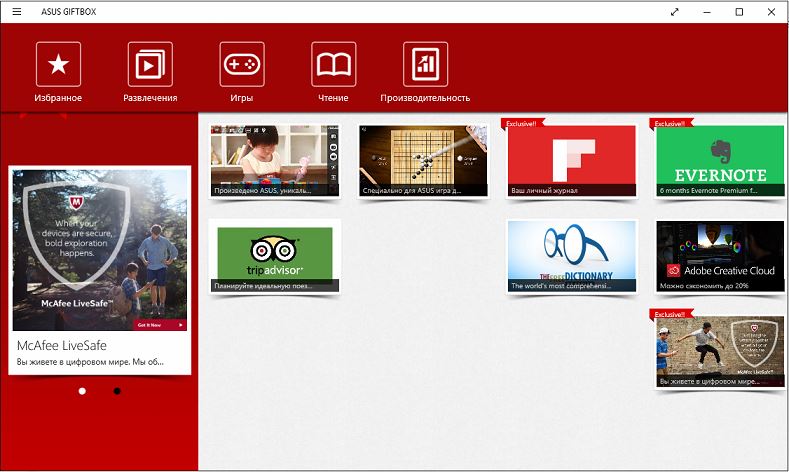The height and width of the screenshot is (472, 789).
Task: Click the Exclusive ribbon on Flipboard tile
Action: click(521, 123)
